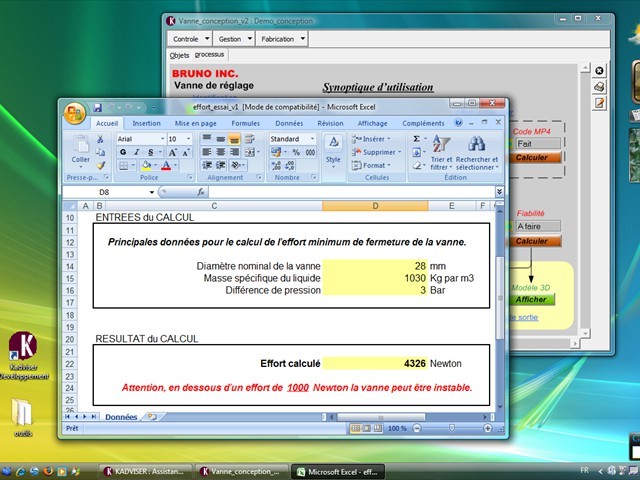Add a decimal place
This screenshot has height=480, width=640.
(276, 165)
